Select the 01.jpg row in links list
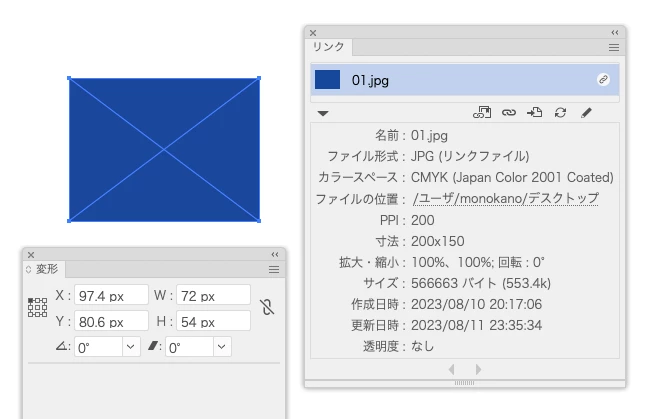This screenshot has height=419, width=654. click(x=465, y=80)
